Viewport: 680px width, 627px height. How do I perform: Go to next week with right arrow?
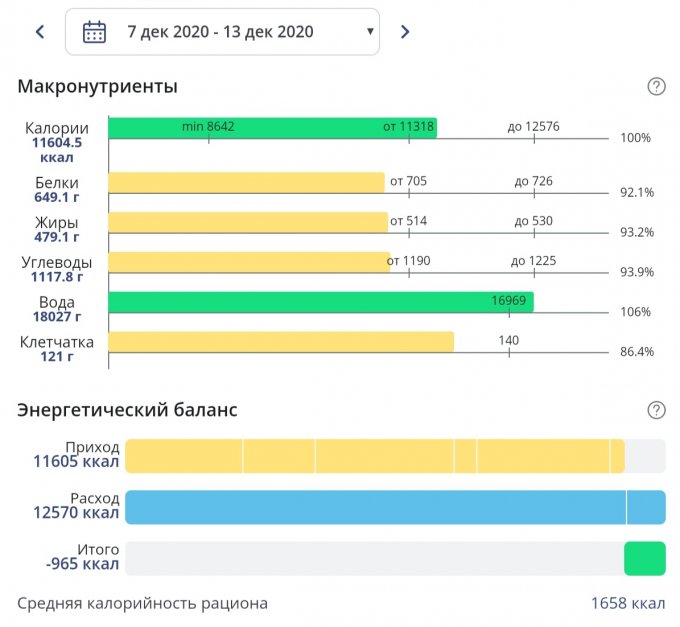tap(405, 32)
